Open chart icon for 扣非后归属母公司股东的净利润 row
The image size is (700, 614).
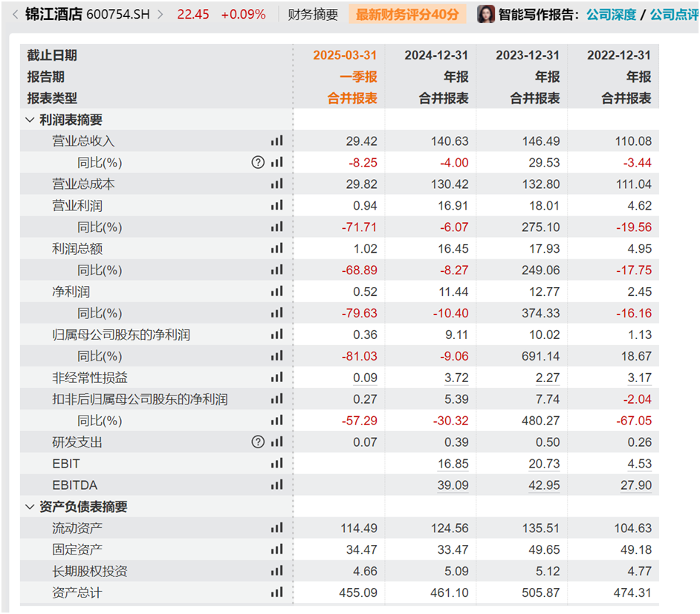(276, 398)
